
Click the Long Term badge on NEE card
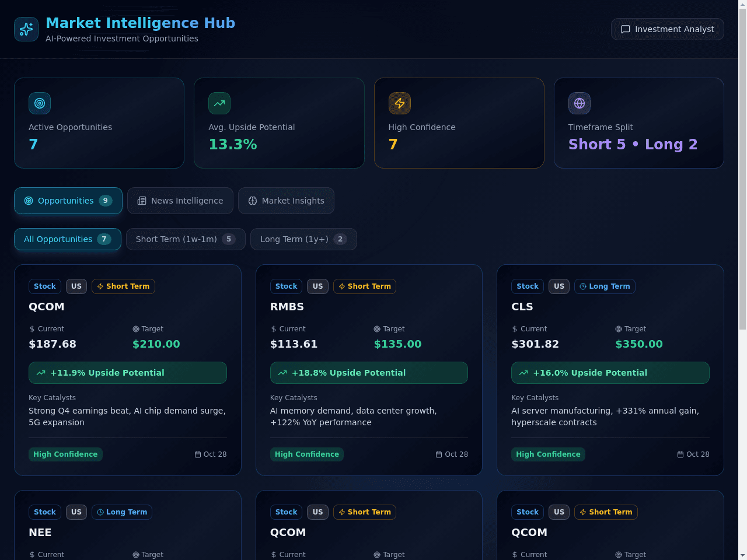tap(122, 512)
